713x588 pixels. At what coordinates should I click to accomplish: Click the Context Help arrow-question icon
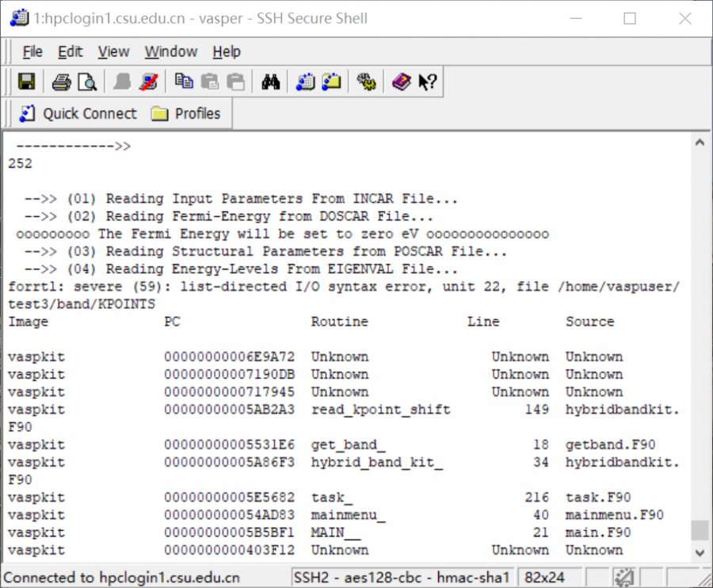pos(428,82)
